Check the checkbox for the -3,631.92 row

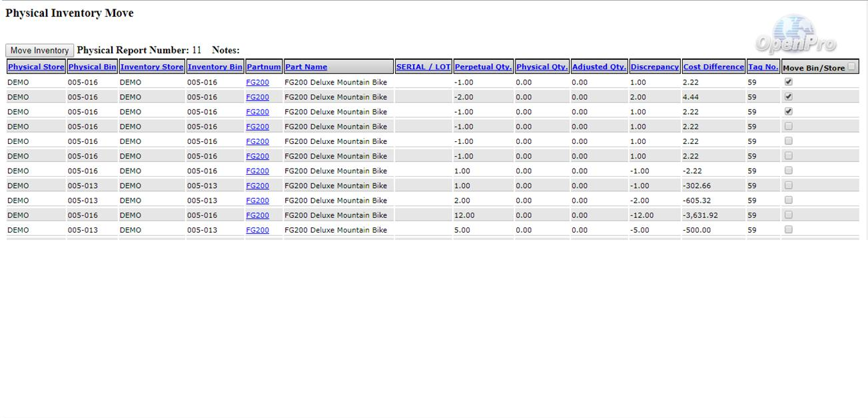[x=789, y=215]
